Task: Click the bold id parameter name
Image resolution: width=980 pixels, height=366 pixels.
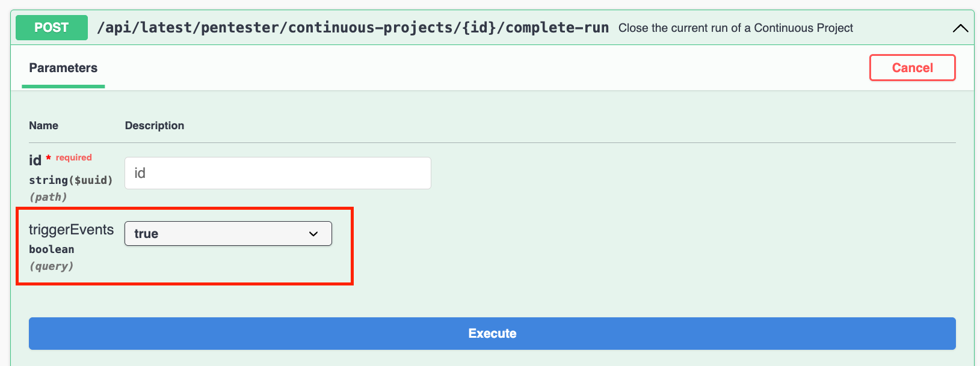Action: [35, 160]
